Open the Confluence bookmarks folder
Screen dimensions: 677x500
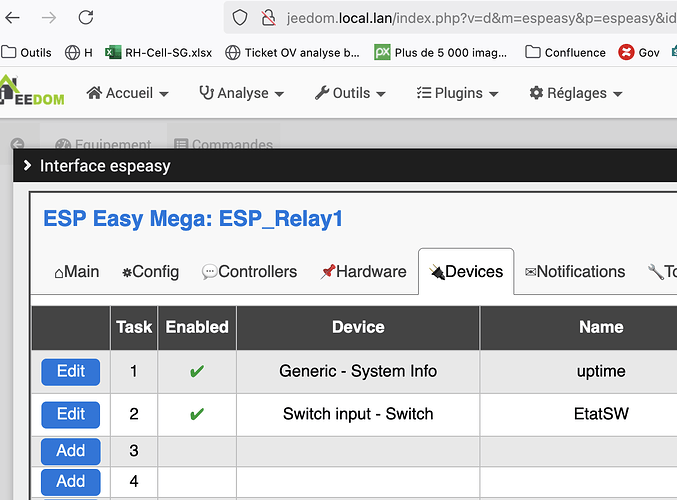coord(565,53)
